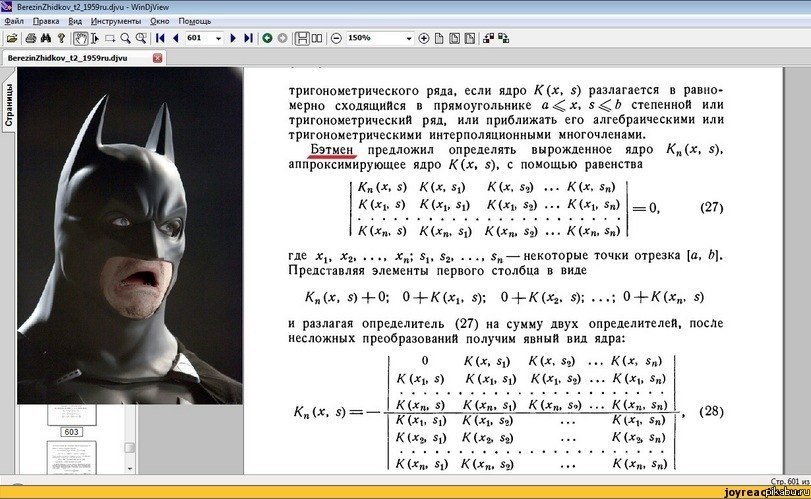This screenshot has height=499, width=811.
Task: Close the BerezinZhidkov_t2_1959ru.djvu tab
Action: [x=157, y=58]
